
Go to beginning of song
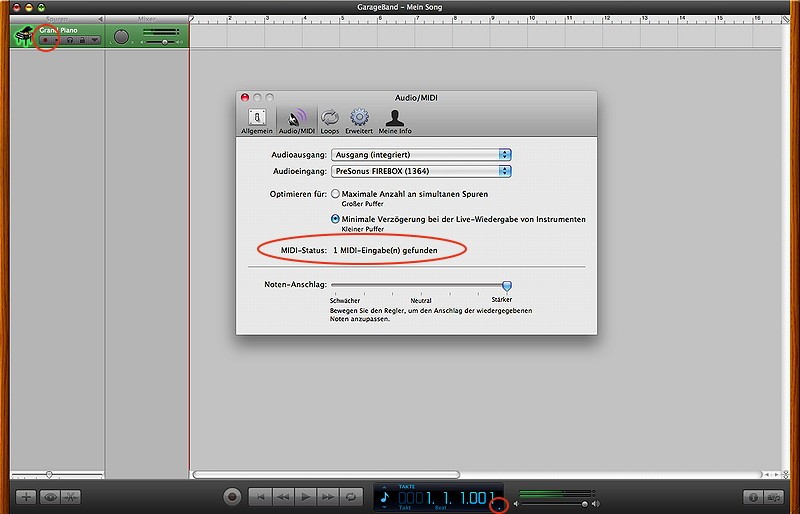(261, 497)
